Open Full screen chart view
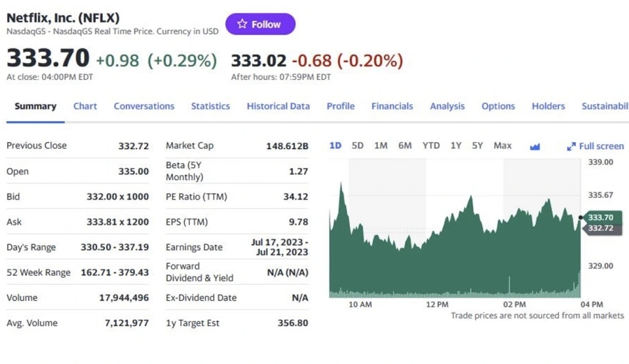This screenshot has height=364, width=629. (596, 146)
